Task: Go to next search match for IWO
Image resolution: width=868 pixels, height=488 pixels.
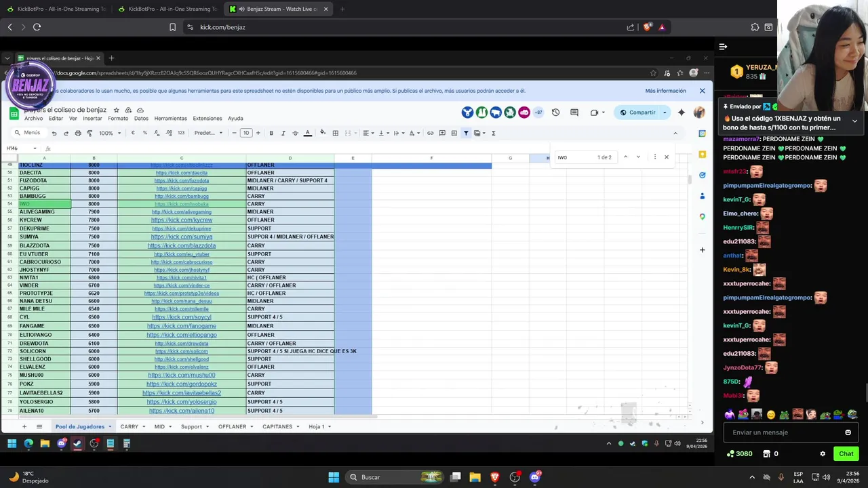Action: click(638, 157)
